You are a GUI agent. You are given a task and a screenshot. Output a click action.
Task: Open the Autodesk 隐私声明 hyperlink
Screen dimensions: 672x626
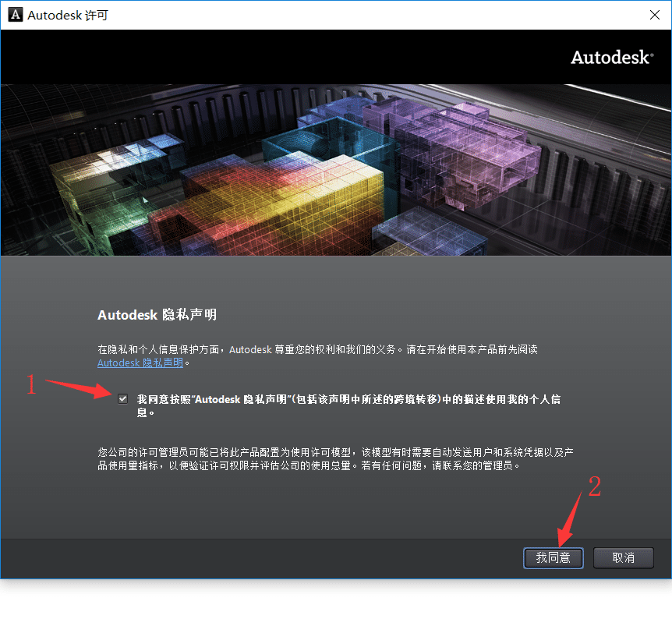140,363
